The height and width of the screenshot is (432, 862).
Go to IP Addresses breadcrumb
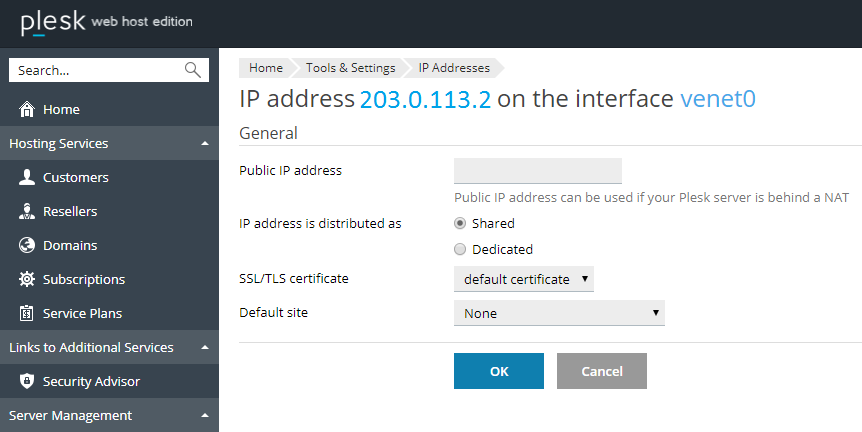454,68
